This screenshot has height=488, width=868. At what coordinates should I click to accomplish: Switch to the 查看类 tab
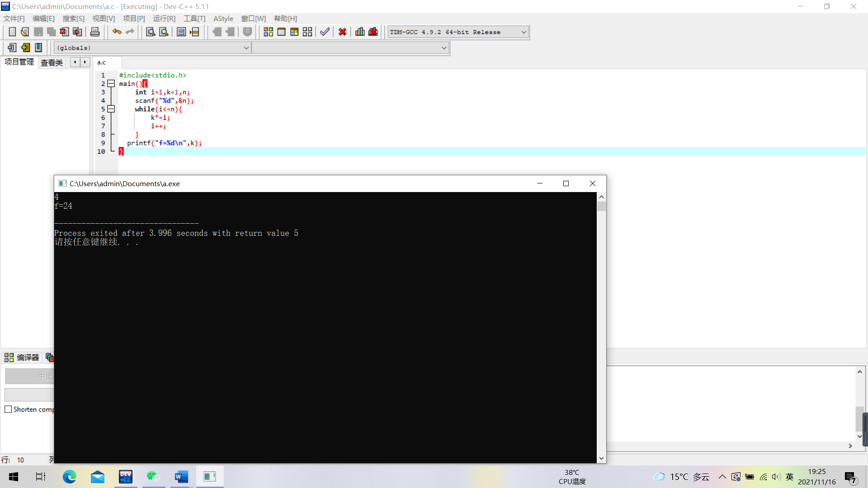[52, 62]
